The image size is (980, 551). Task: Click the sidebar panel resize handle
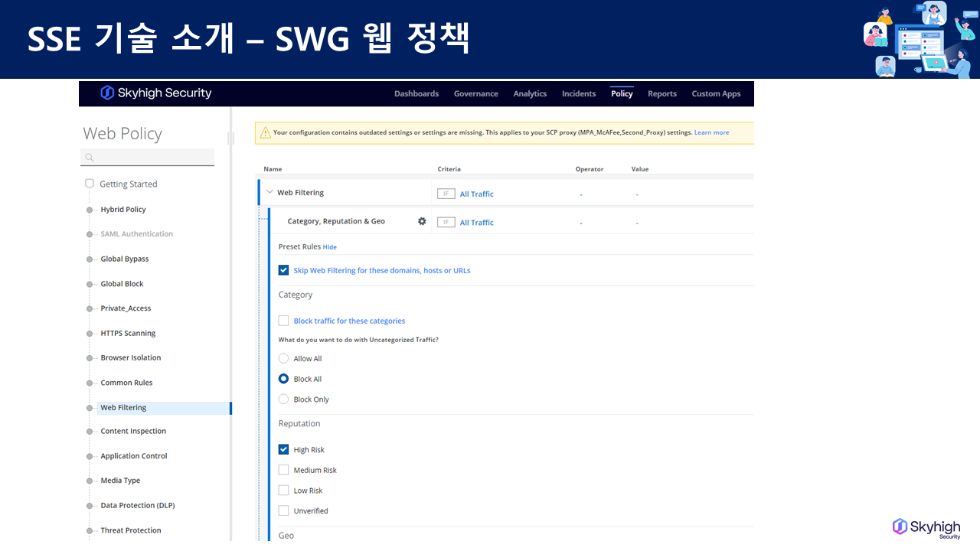coord(230,138)
